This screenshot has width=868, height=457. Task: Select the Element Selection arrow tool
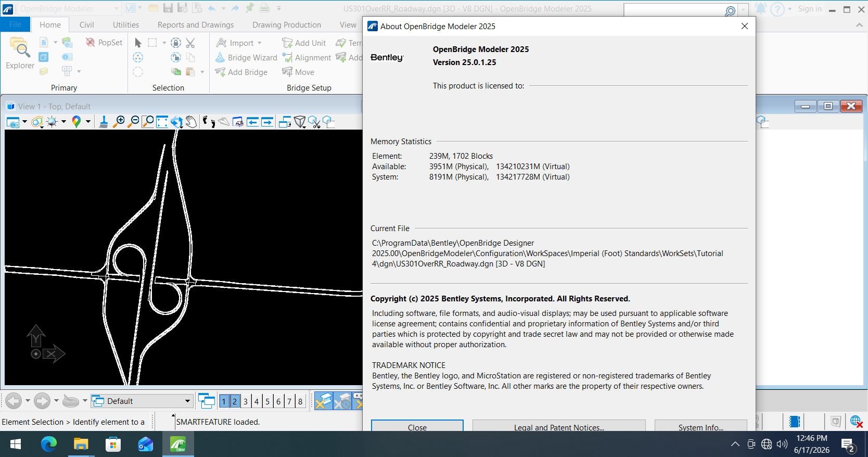tap(138, 43)
